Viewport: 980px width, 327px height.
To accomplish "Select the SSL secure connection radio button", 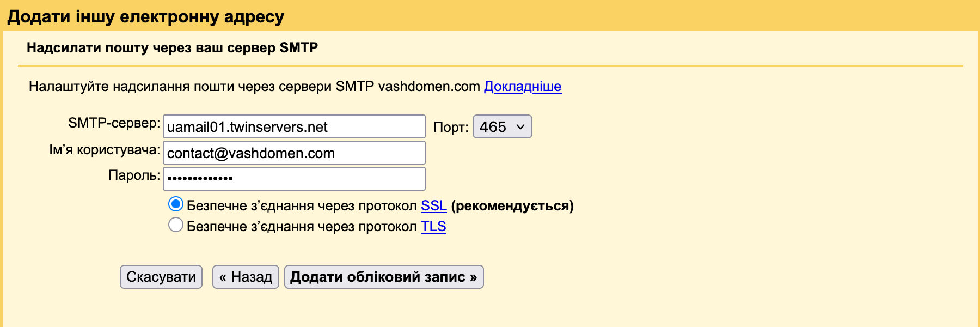I will tap(175, 204).
